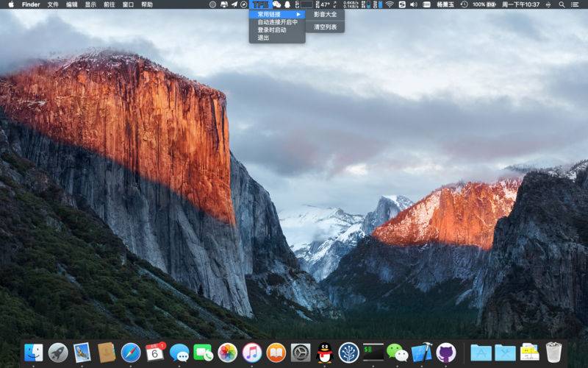The height and width of the screenshot is (368, 588).
Task: Open the Applications folder stack in Dock
Action: pyautogui.click(x=481, y=353)
